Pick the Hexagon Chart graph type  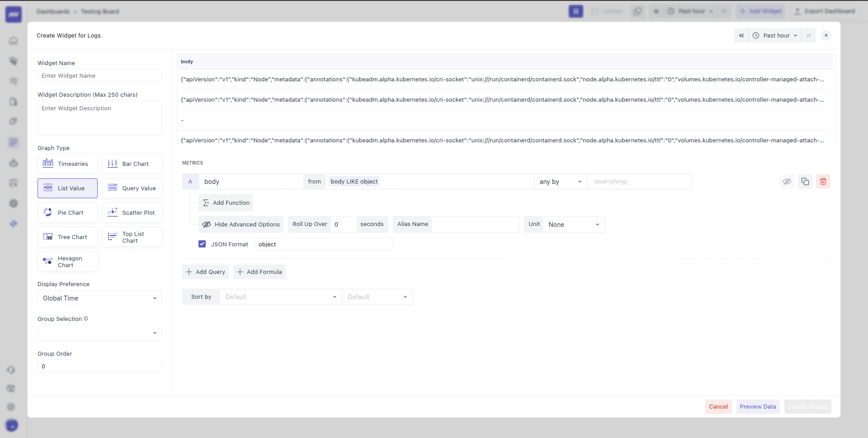[x=67, y=261]
